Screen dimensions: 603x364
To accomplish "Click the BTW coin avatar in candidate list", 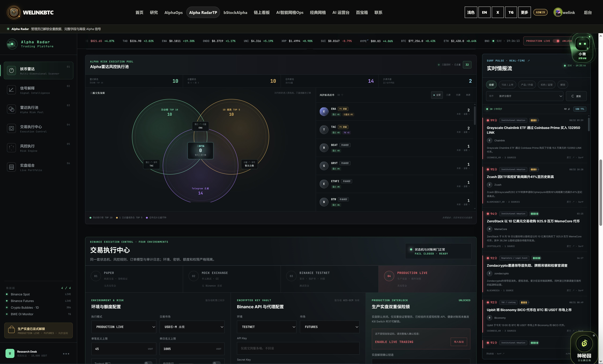I will tap(324, 202).
